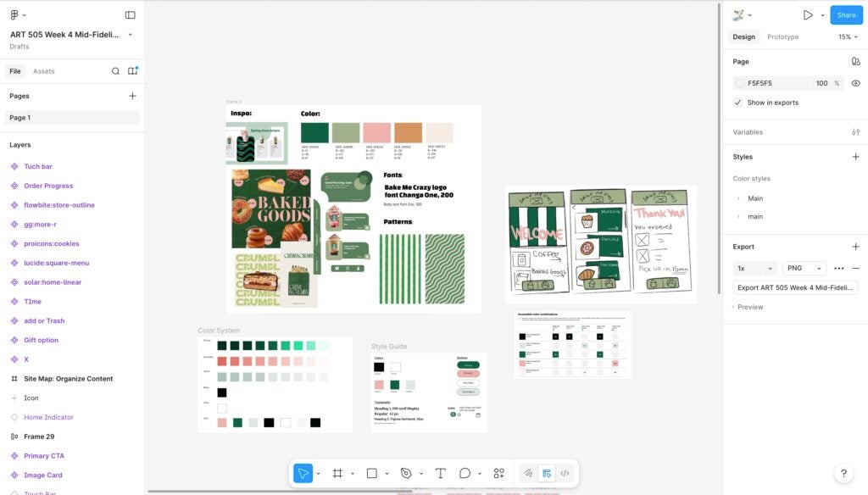Screen dimensions: 868x495
Task: Open the Actions menu icon in toolbar
Action: 499,473
